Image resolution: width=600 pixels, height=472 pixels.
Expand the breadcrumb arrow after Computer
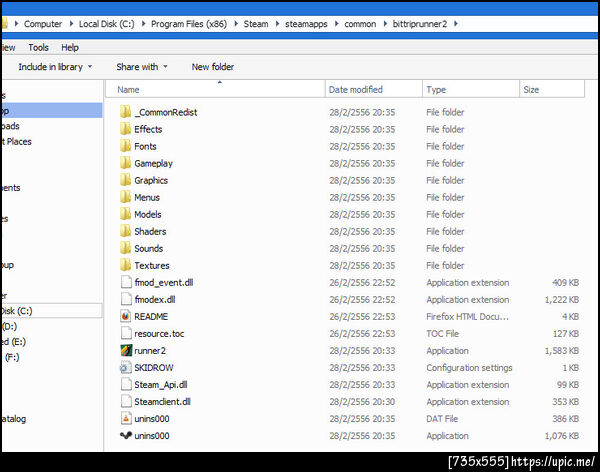tap(71, 24)
